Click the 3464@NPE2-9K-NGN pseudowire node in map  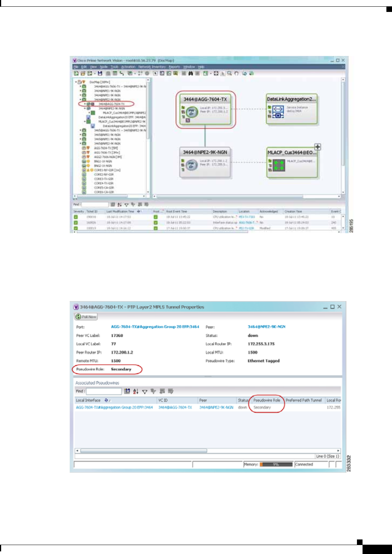click(205, 162)
